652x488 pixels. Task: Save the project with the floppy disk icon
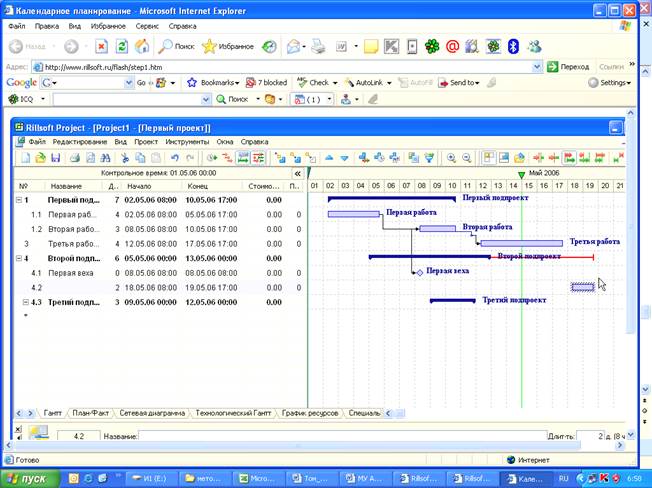pos(55,158)
